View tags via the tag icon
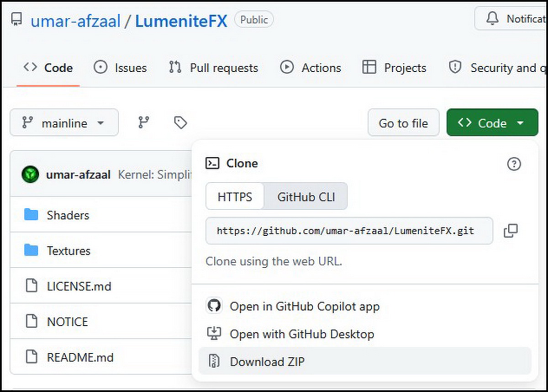Viewport: 548px width, 392px height. (x=180, y=122)
